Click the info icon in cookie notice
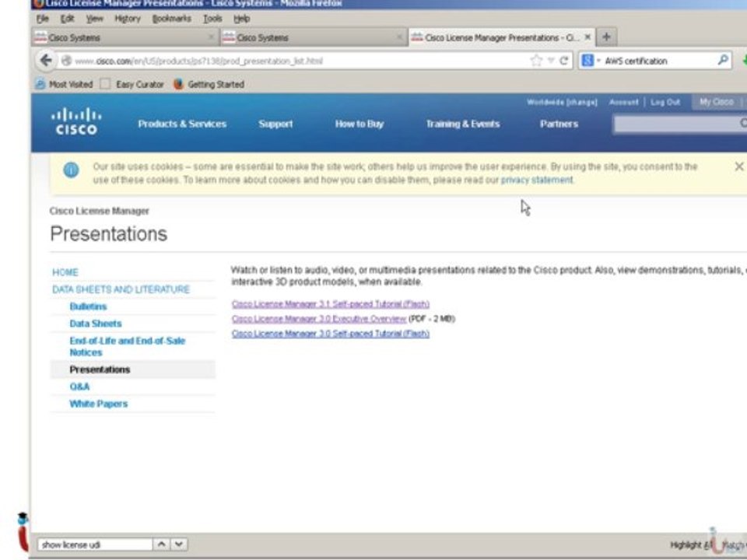 coord(71,170)
